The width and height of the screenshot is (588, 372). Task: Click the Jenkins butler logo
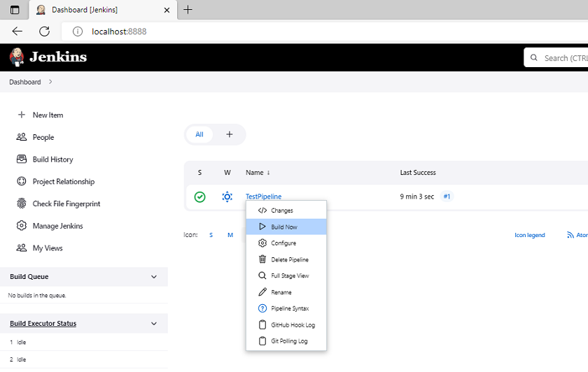(17, 57)
